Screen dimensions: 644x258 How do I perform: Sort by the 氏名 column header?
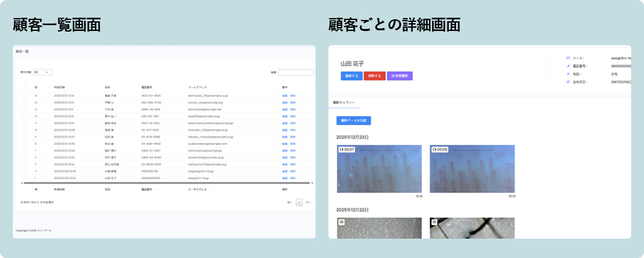click(x=108, y=87)
